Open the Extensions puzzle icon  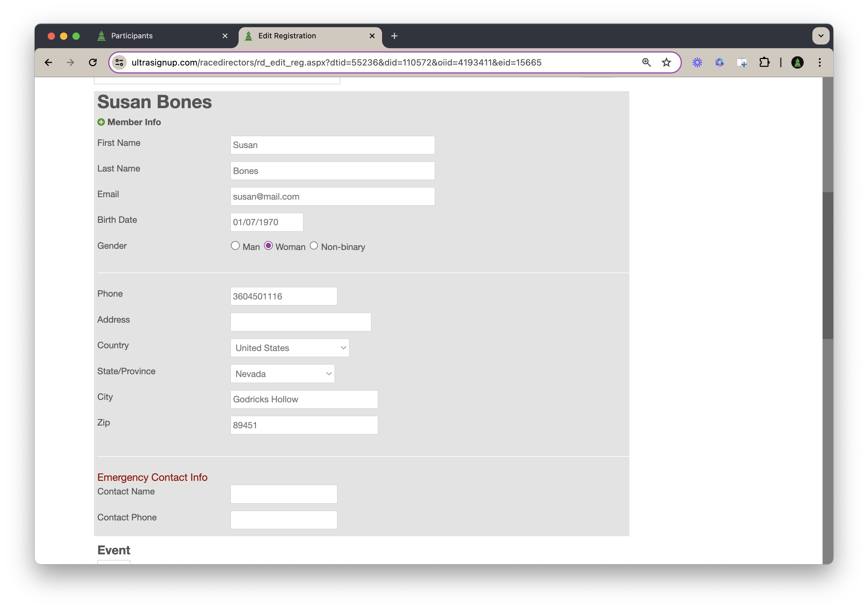764,62
